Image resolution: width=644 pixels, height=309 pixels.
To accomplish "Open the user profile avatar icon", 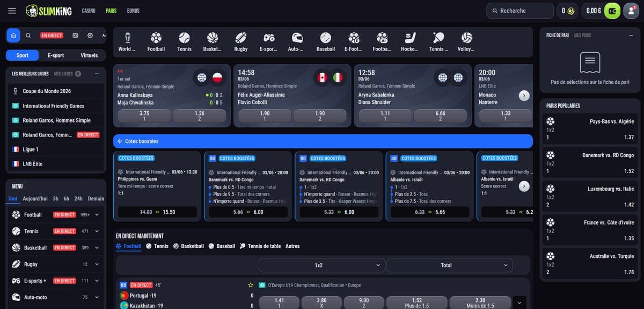I will pos(631,11).
